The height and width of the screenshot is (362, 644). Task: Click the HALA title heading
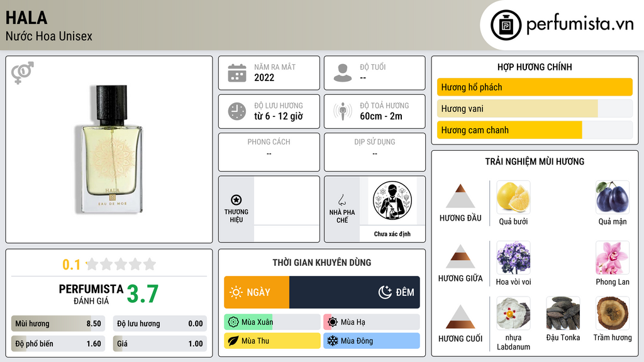click(x=26, y=18)
